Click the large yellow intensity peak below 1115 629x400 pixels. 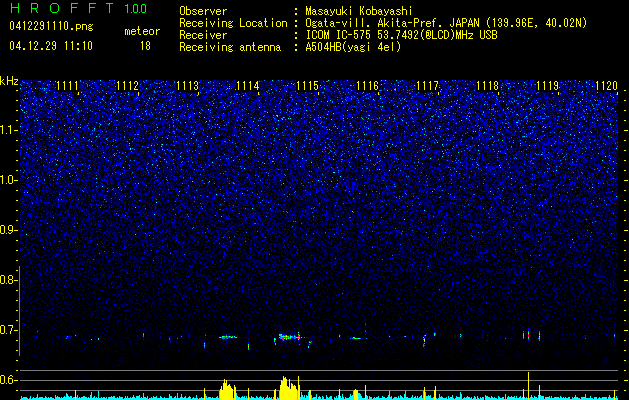click(x=290, y=388)
